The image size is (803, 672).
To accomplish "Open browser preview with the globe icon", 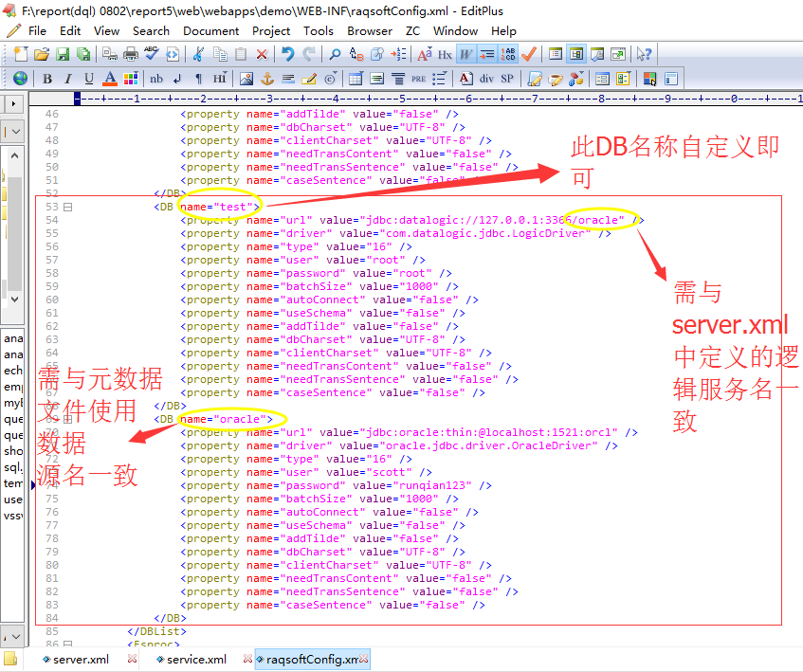I will [20, 79].
